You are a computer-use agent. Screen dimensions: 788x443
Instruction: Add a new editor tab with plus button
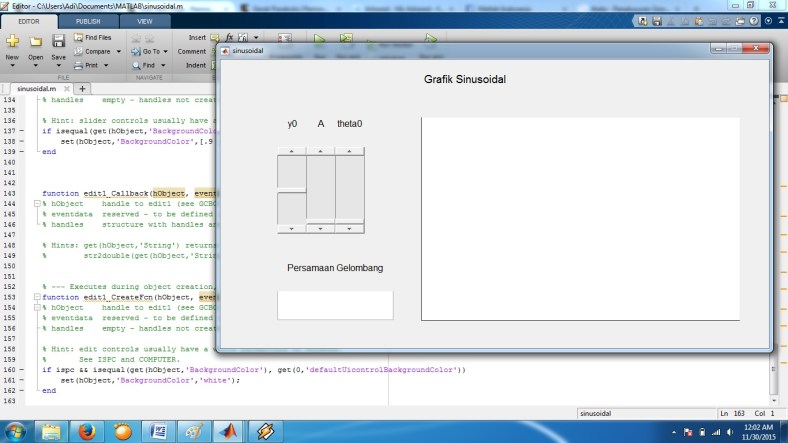pos(82,88)
